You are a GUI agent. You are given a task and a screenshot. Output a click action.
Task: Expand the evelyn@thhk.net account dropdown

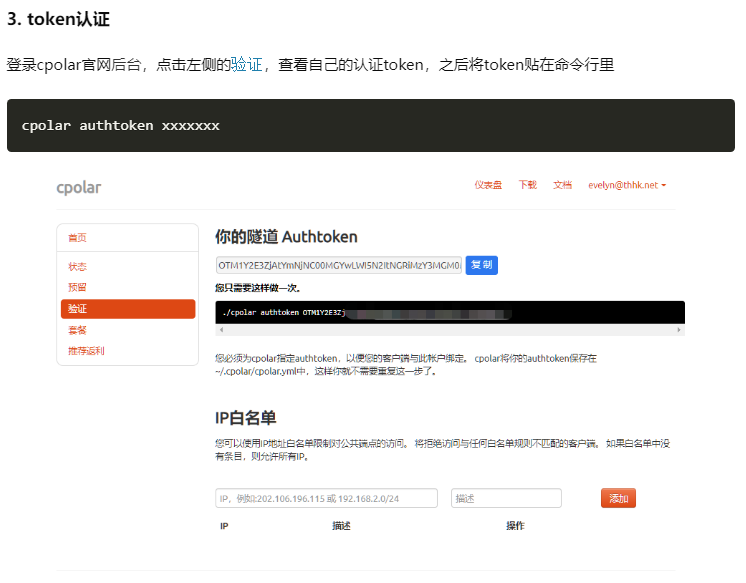[x=627, y=185]
